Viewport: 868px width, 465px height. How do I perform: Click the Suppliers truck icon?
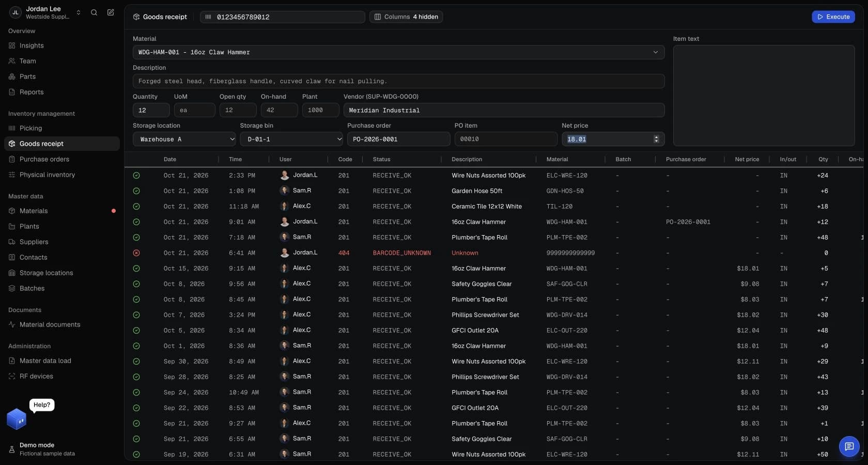12,242
